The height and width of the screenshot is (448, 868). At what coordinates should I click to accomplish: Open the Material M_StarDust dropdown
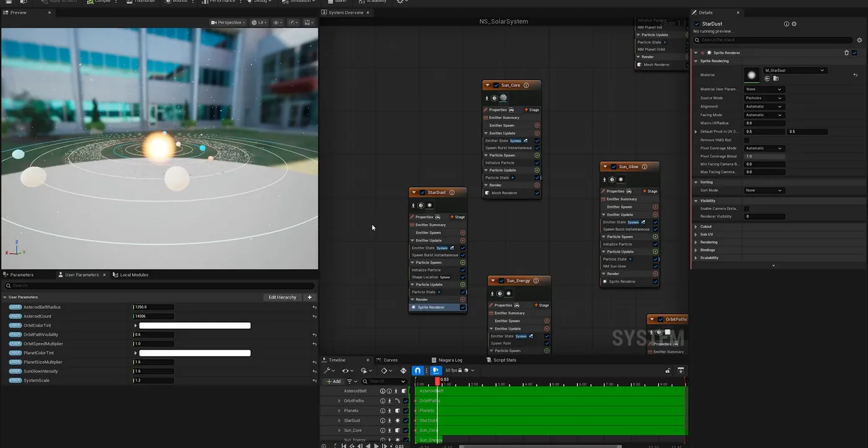[795, 70]
